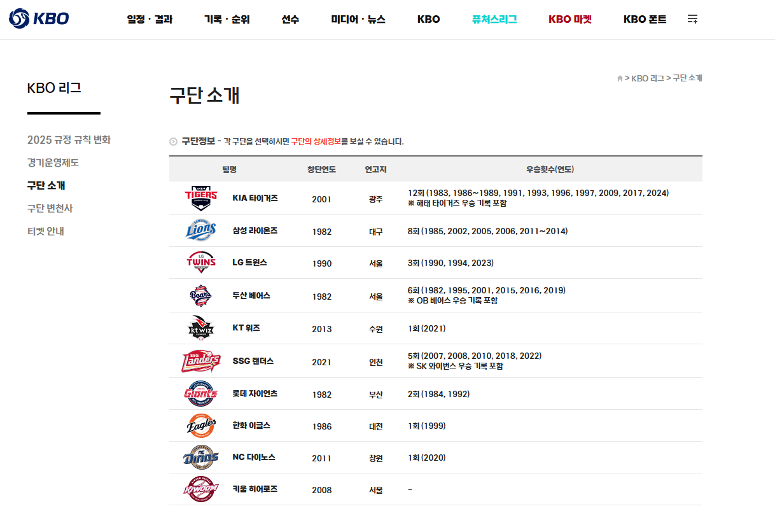Click the KIA Tigers team logo

pos(200,198)
